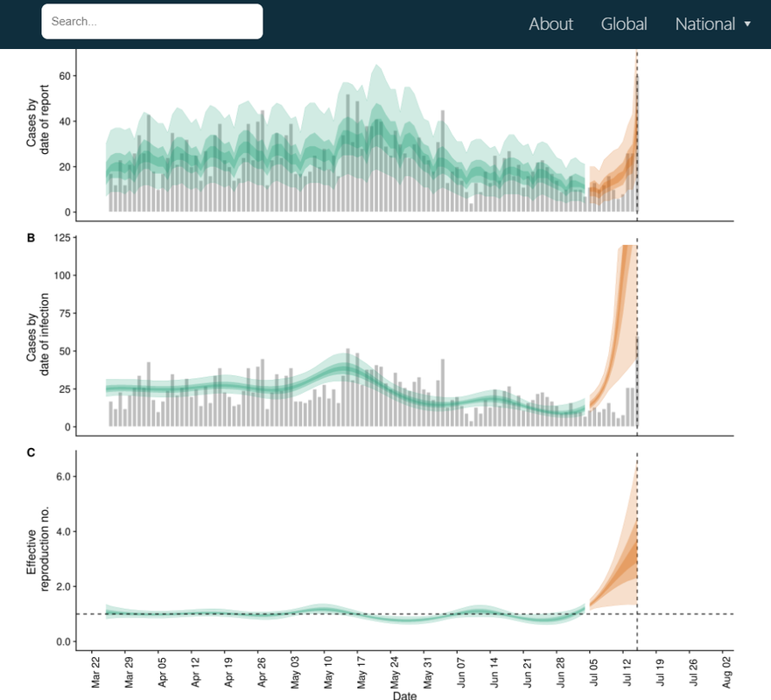Click the 'Apr 05' date tick label

pyautogui.click(x=162, y=672)
